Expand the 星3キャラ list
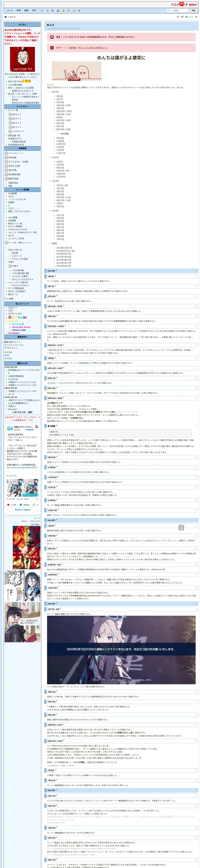Viewport: 200px width, 868px height. pyautogui.click(x=10, y=119)
